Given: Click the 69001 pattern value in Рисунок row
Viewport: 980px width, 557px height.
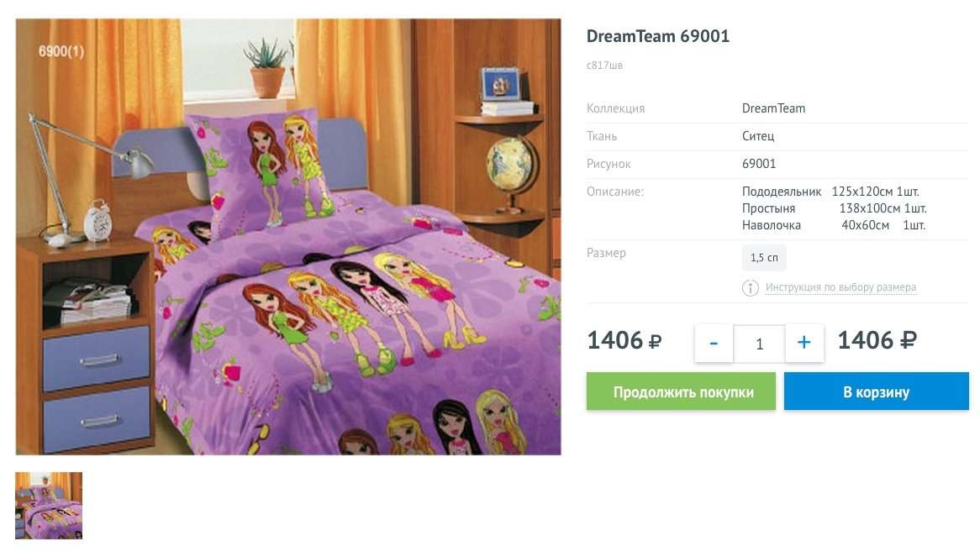Looking at the screenshot, I should [759, 164].
